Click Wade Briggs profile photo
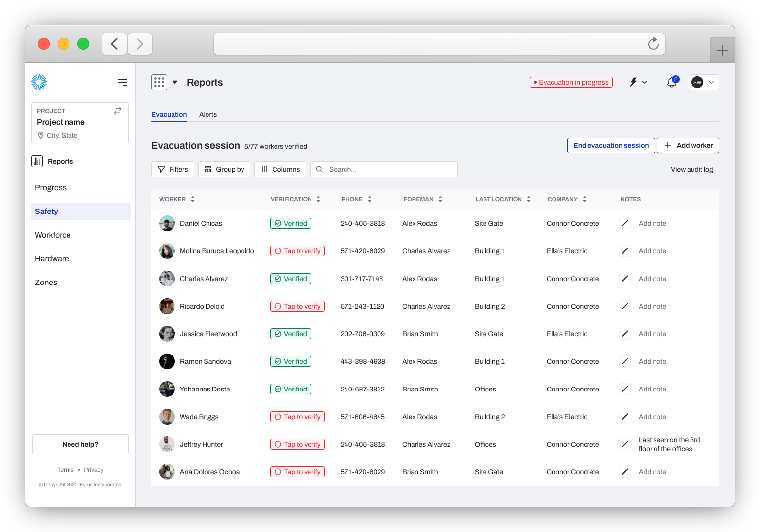Image resolution: width=760 pixels, height=532 pixels. coord(167,417)
